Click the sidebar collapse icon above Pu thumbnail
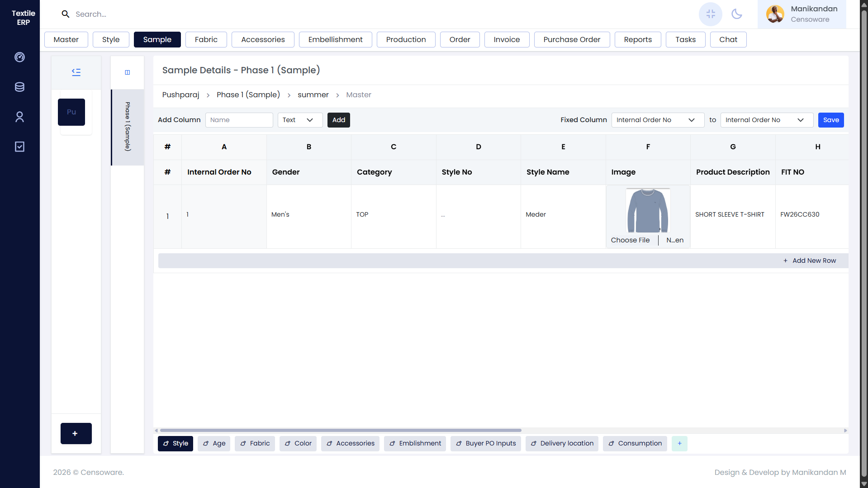868x488 pixels. 76,72
